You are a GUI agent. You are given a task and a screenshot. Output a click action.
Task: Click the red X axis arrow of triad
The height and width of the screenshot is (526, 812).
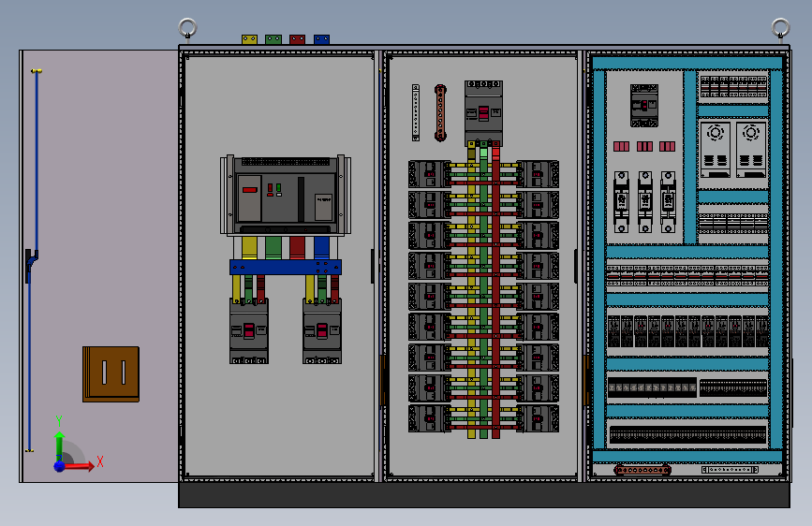pyautogui.click(x=80, y=466)
